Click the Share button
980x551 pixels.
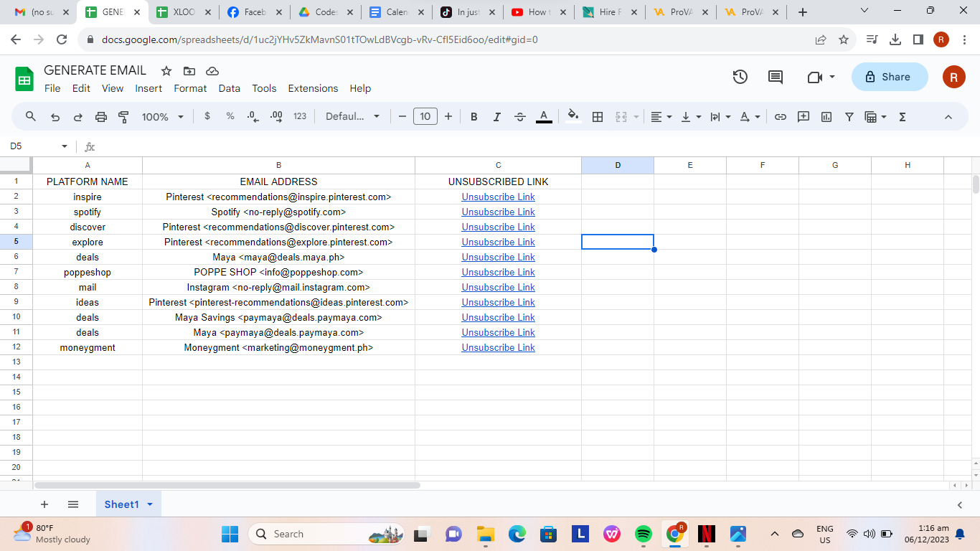click(889, 77)
